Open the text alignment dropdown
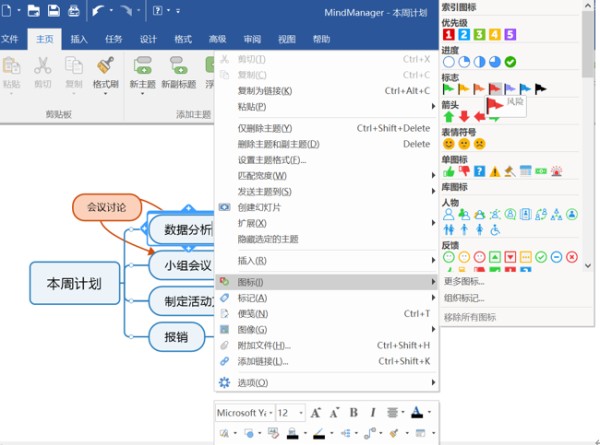Image resolution: width=600 pixels, height=445 pixels. [x=403, y=412]
